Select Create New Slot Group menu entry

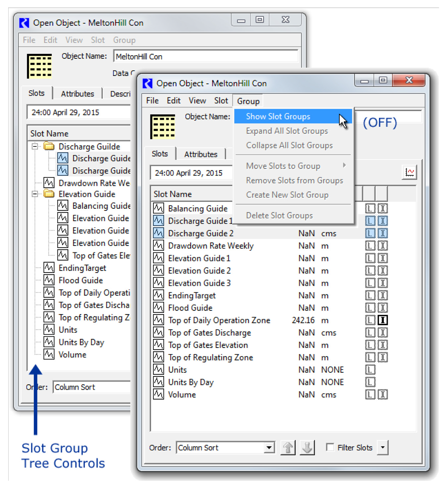tap(287, 195)
